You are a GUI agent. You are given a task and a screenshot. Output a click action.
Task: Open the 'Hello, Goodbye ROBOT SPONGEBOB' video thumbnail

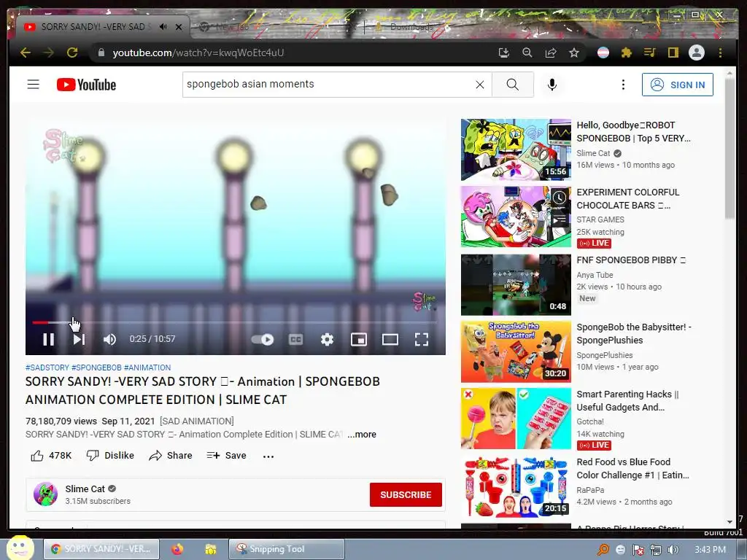(516, 149)
